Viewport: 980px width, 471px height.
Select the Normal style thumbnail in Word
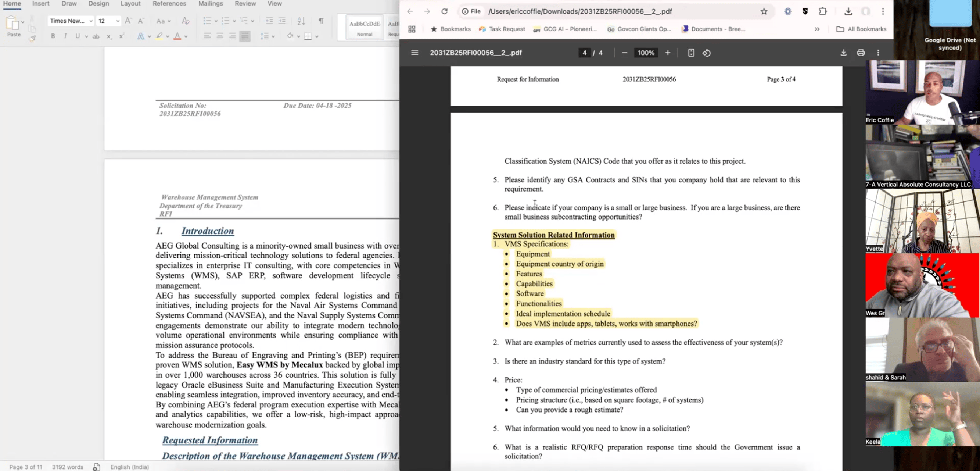(x=365, y=28)
